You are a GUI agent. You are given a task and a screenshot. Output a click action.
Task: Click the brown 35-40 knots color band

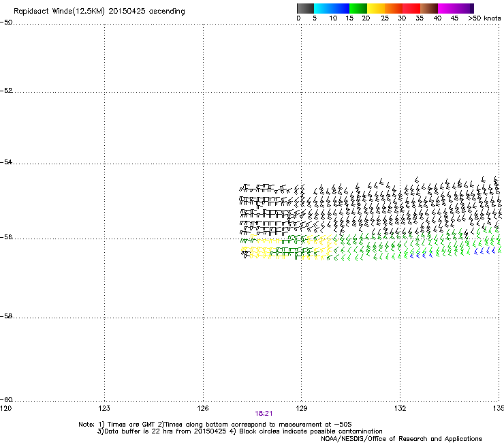(x=429, y=8)
